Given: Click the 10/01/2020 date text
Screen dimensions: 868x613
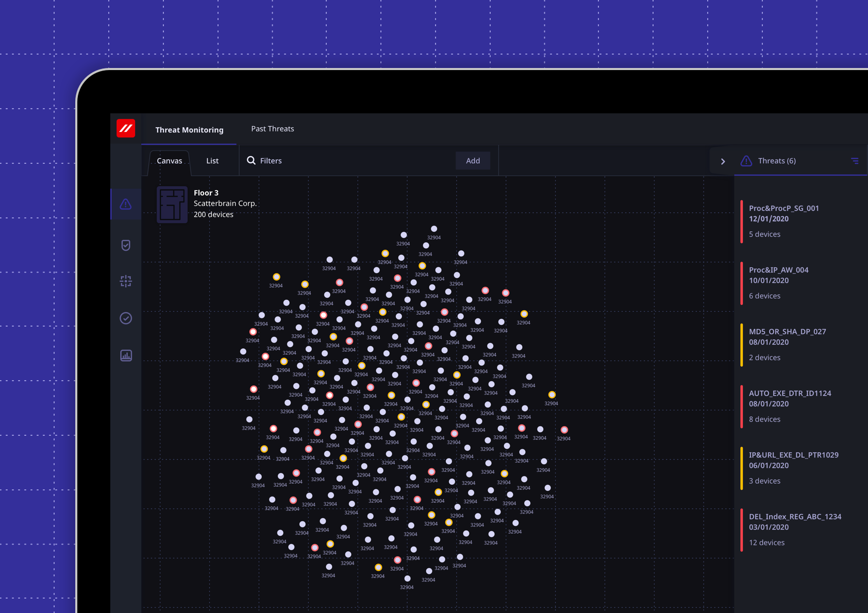Looking at the screenshot, I should (769, 281).
